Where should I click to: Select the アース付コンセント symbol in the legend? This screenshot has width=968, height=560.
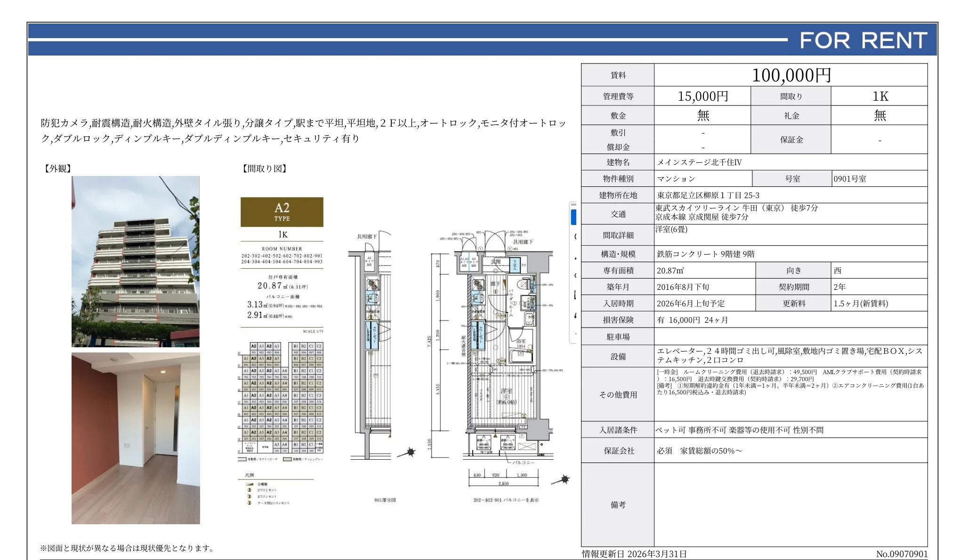250,504
